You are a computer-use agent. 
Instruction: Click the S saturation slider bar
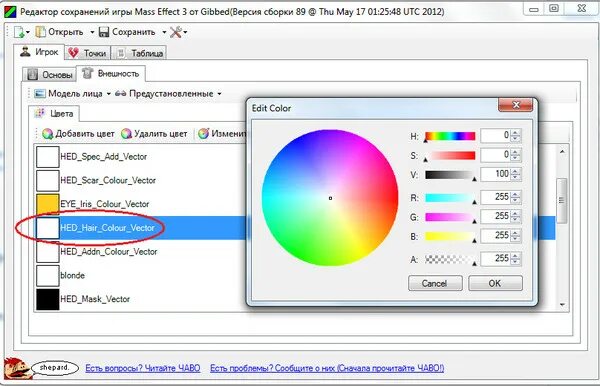pyautogui.click(x=450, y=155)
